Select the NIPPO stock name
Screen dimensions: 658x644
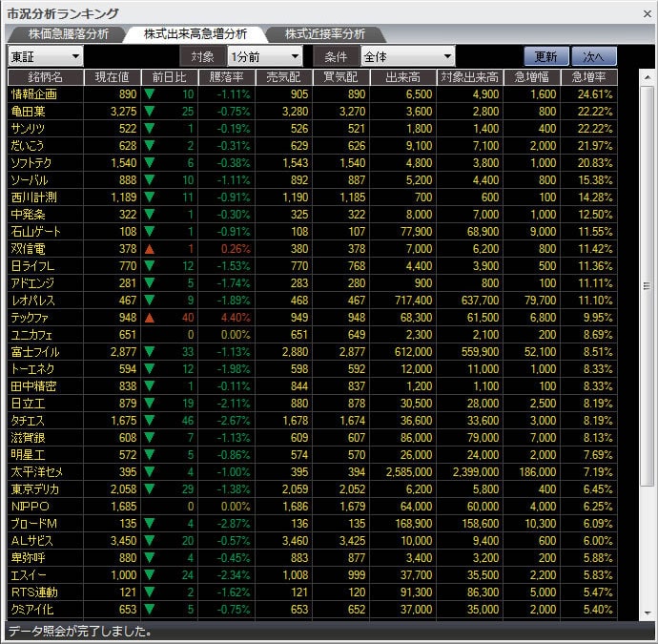(31, 507)
